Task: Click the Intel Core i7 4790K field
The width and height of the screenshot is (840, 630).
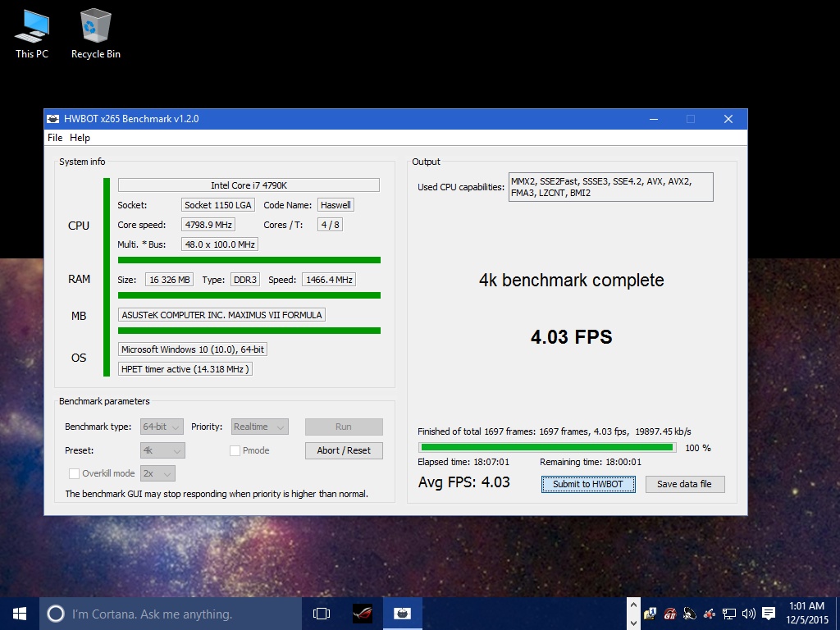Action: [249, 185]
